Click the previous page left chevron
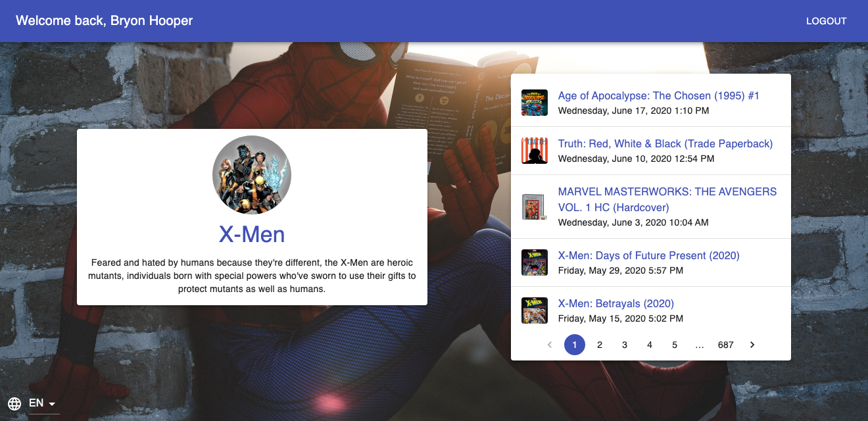This screenshot has width=868, height=421. click(550, 344)
